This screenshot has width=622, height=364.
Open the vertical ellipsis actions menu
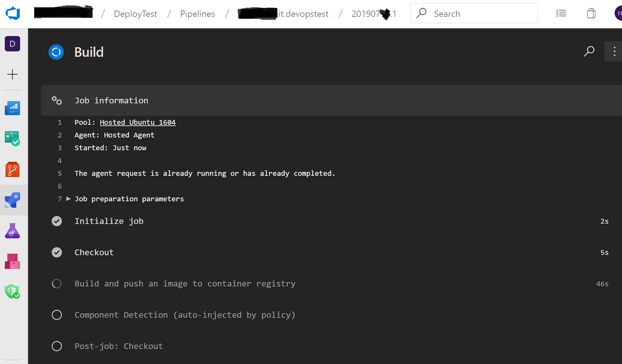[x=614, y=51]
